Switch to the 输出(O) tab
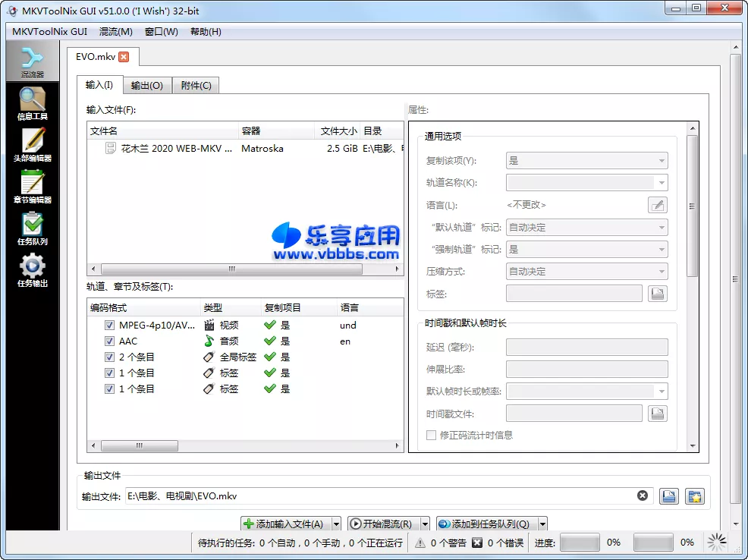Screen dimensions: 748x560 [x=146, y=85]
